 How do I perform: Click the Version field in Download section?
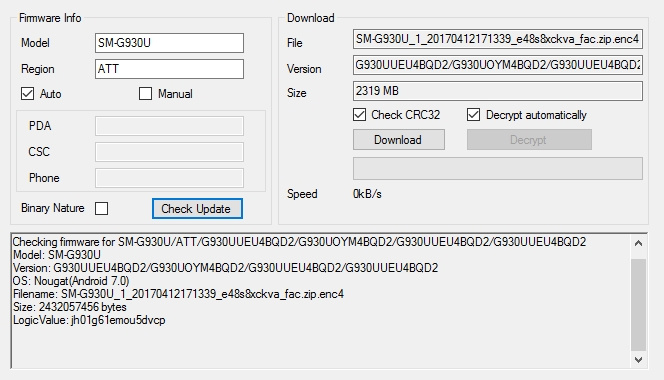[498, 65]
